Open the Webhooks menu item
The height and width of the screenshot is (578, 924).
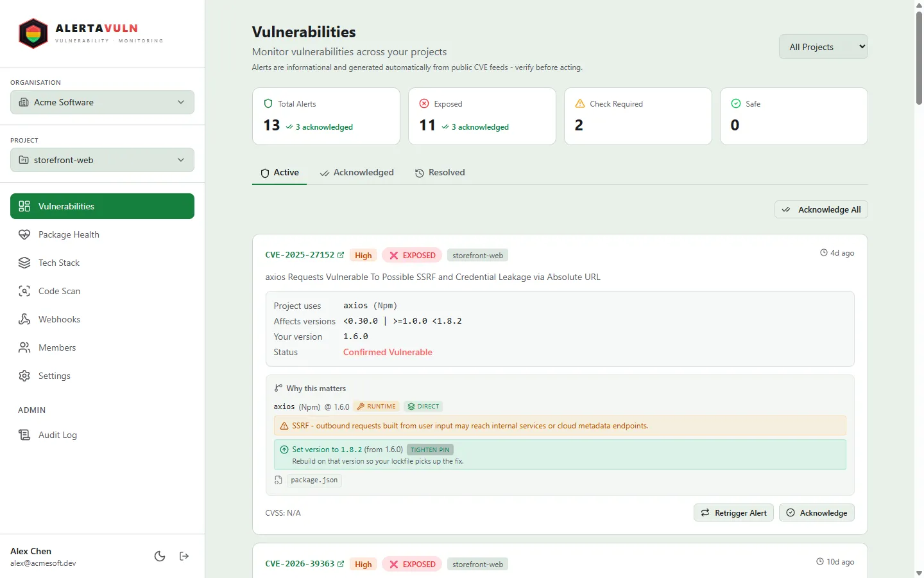(102, 319)
